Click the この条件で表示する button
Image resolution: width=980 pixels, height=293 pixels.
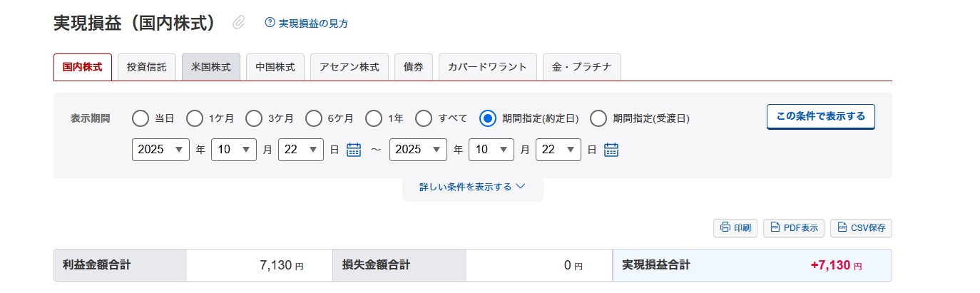click(820, 116)
